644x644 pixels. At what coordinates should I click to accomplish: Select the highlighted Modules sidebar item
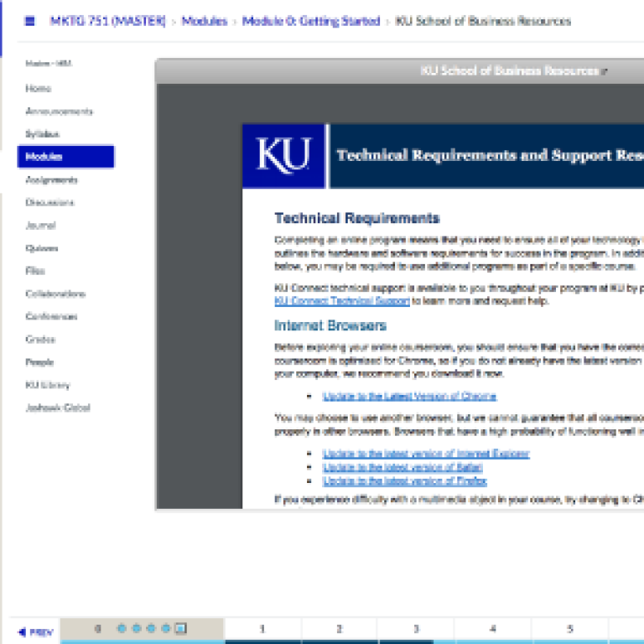[x=65, y=157]
